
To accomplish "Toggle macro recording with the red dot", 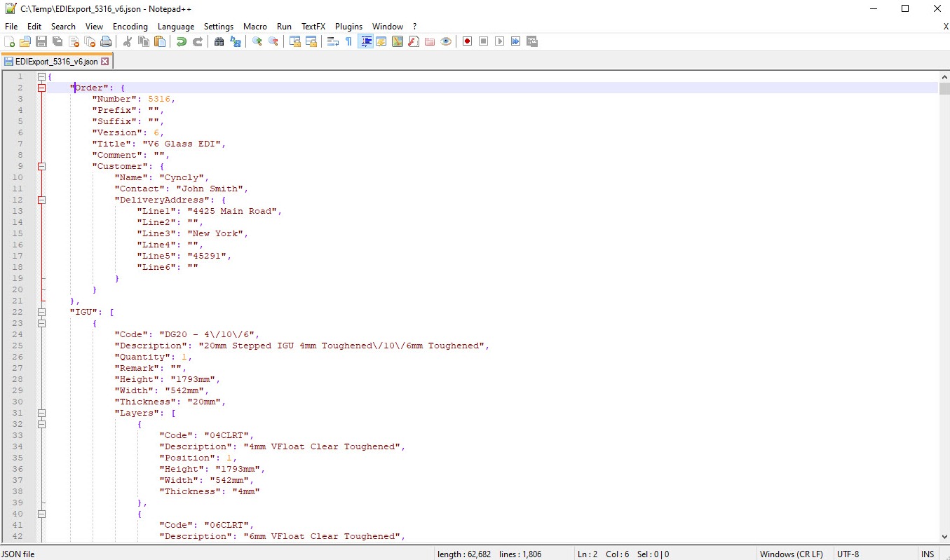I will coord(467,42).
